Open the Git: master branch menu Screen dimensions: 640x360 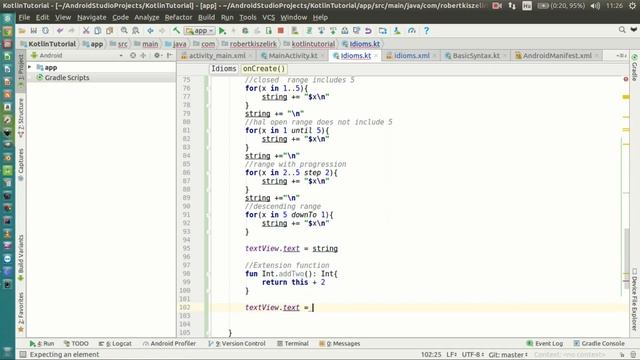pos(508,355)
